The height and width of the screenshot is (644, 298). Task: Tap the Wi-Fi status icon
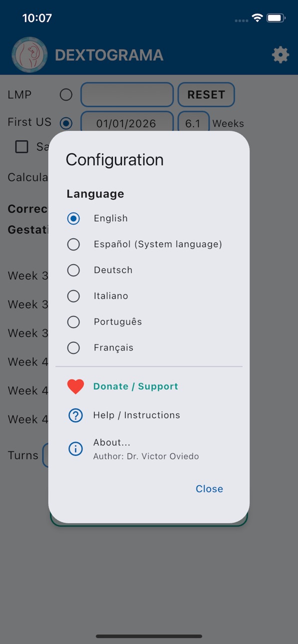[x=257, y=18]
